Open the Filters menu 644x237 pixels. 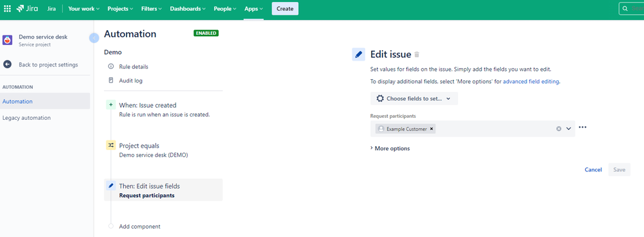(x=151, y=8)
